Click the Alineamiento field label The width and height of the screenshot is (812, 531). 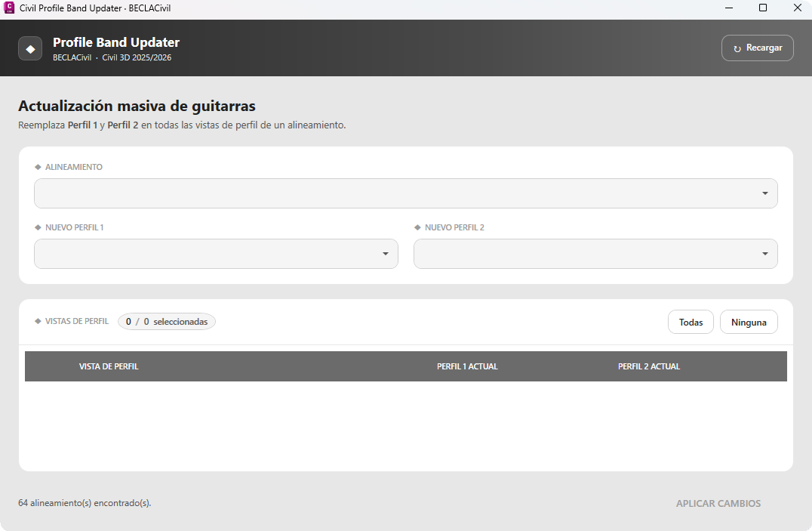point(73,167)
